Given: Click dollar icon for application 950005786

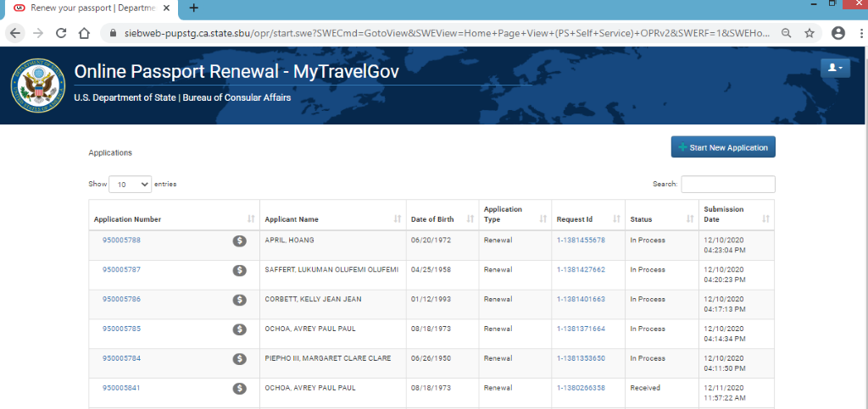Looking at the screenshot, I should click(240, 300).
